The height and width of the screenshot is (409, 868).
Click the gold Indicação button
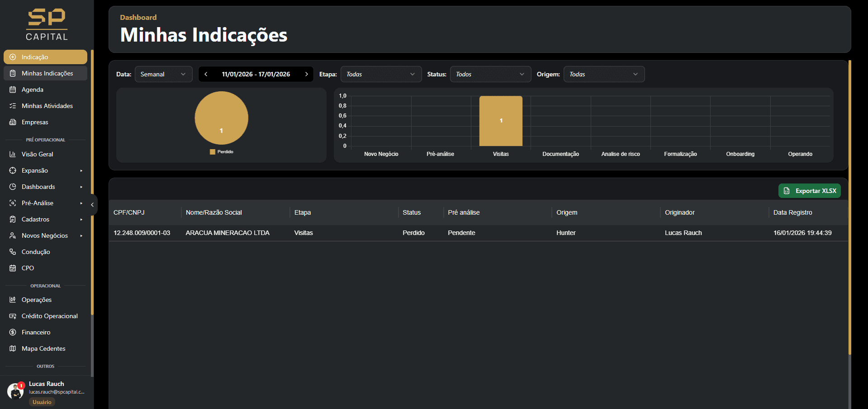click(46, 57)
